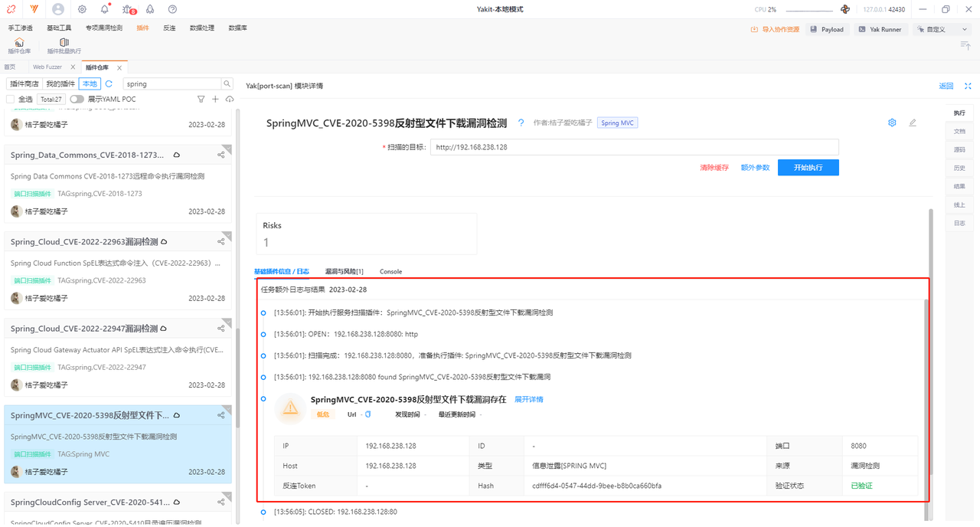Open the bug report icon with badge
This screenshot has height=527, width=980.
pyautogui.click(x=129, y=9)
